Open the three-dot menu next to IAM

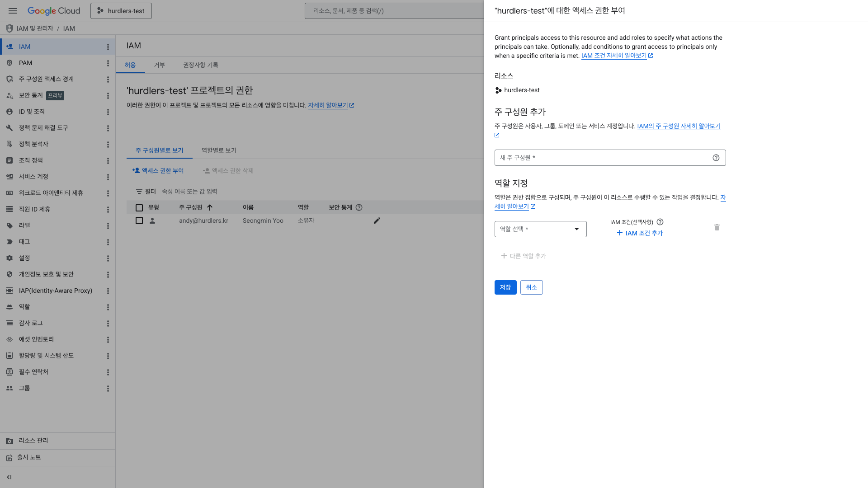tap(108, 47)
